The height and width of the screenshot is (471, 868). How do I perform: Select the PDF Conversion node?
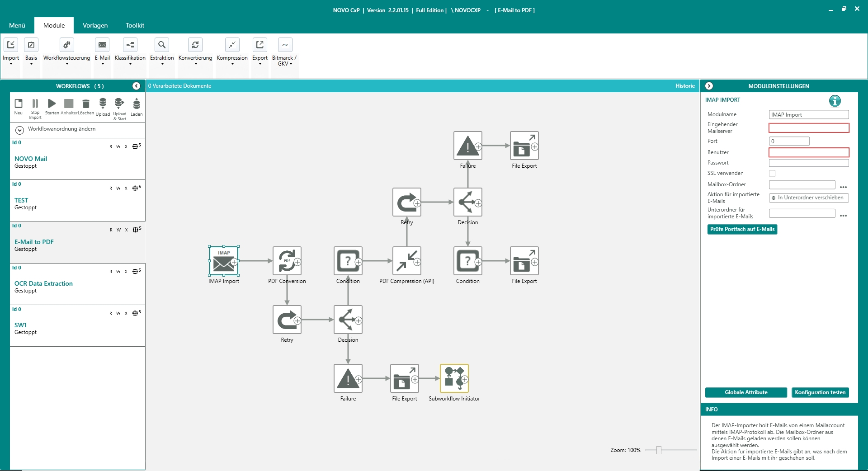point(287,261)
